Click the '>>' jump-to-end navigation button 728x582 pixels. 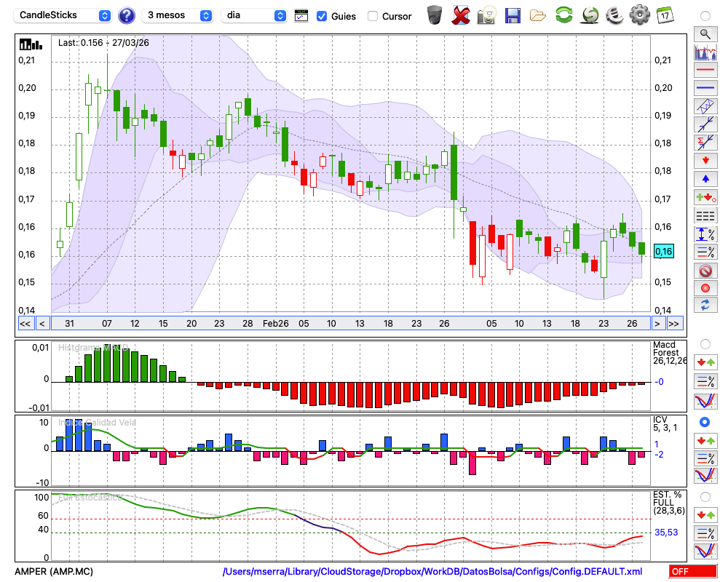(674, 323)
